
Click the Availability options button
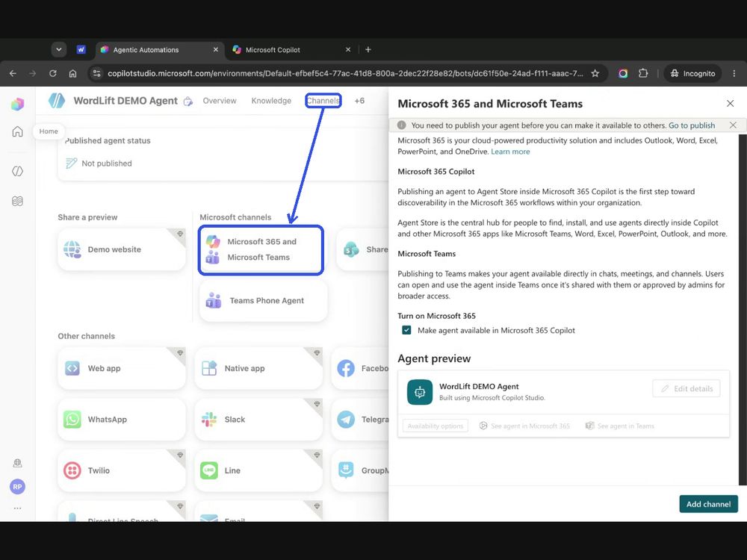point(436,426)
